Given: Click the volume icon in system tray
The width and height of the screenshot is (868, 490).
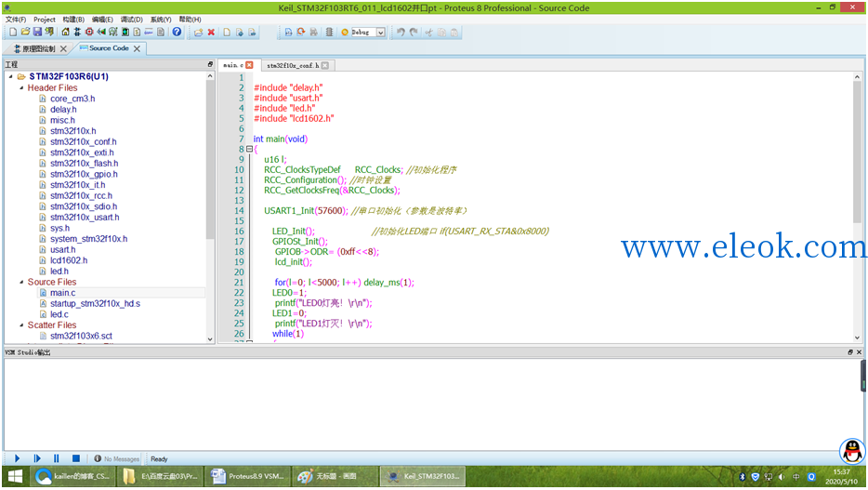Looking at the screenshot, I should [782, 476].
